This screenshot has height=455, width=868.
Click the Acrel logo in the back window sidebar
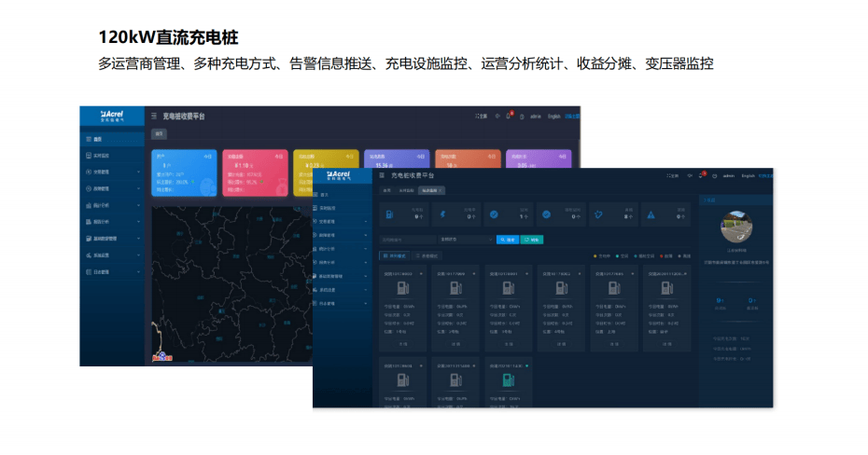pos(112,116)
